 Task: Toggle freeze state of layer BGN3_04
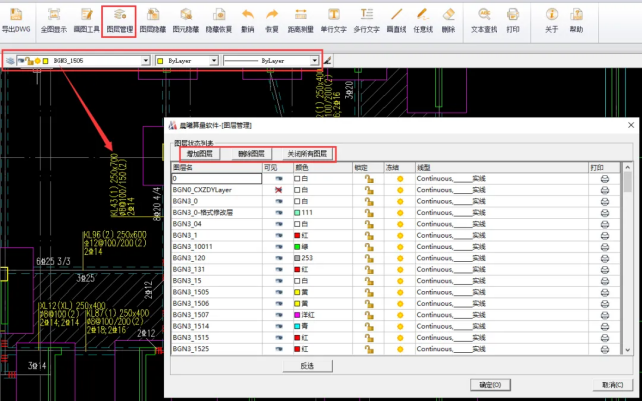[401, 223]
